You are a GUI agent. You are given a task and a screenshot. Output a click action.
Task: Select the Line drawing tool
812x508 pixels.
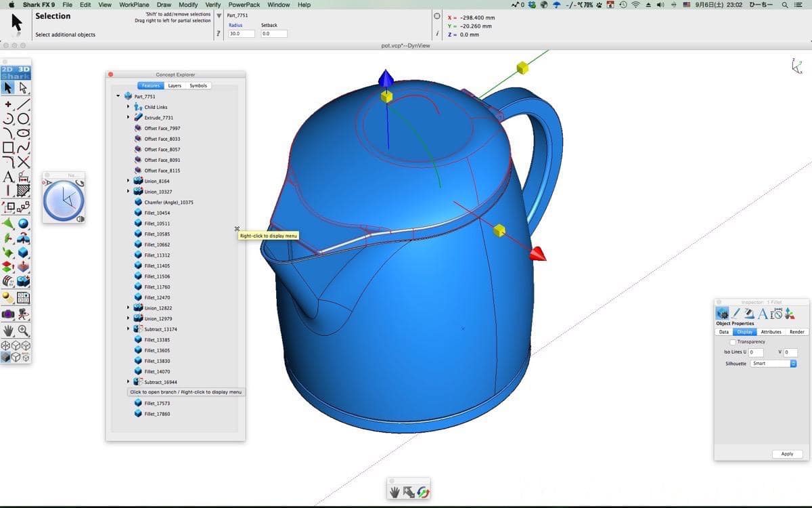24,104
